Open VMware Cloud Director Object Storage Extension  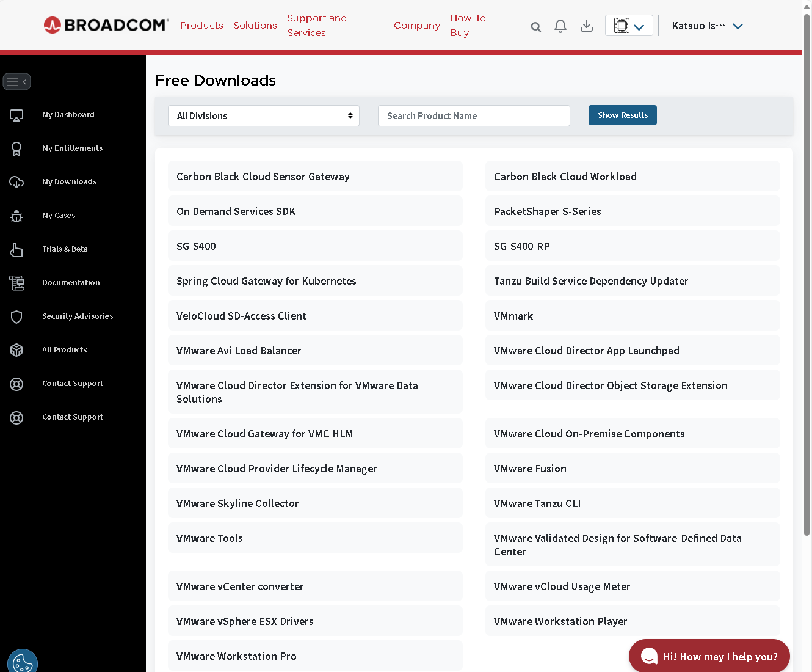tap(633, 385)
